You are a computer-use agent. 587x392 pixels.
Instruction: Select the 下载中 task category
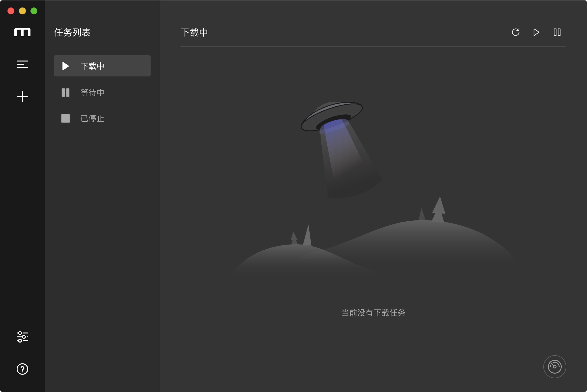[x=102, y=66]
